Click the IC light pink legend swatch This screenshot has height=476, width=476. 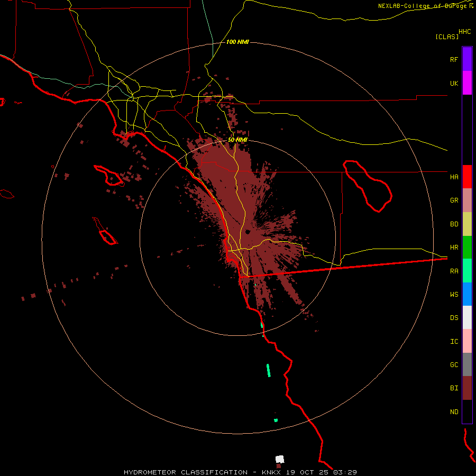tap(467, 341)
